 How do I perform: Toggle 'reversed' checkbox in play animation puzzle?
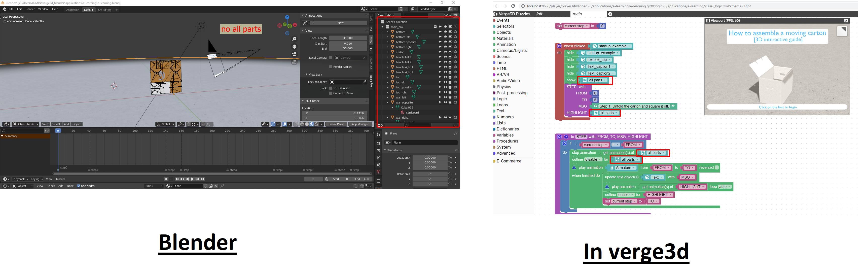[x=717, y=168]
